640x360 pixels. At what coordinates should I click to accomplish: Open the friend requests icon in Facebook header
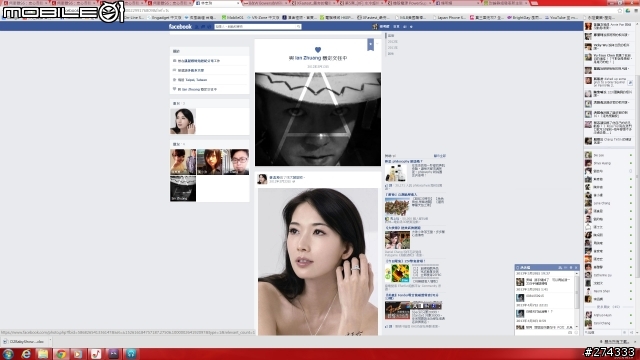197,27
